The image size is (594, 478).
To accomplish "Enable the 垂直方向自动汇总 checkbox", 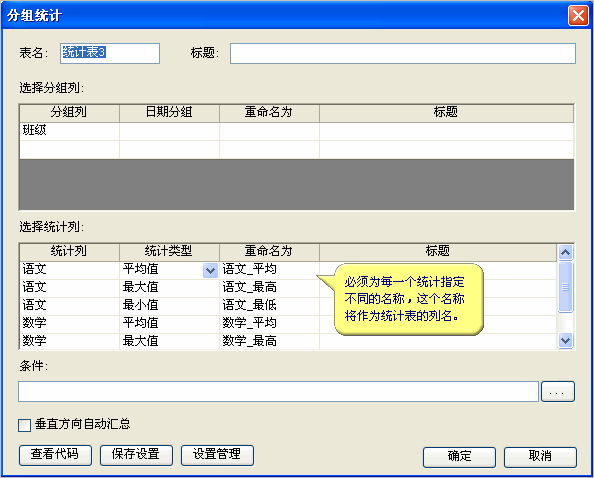I will [25, 425].
